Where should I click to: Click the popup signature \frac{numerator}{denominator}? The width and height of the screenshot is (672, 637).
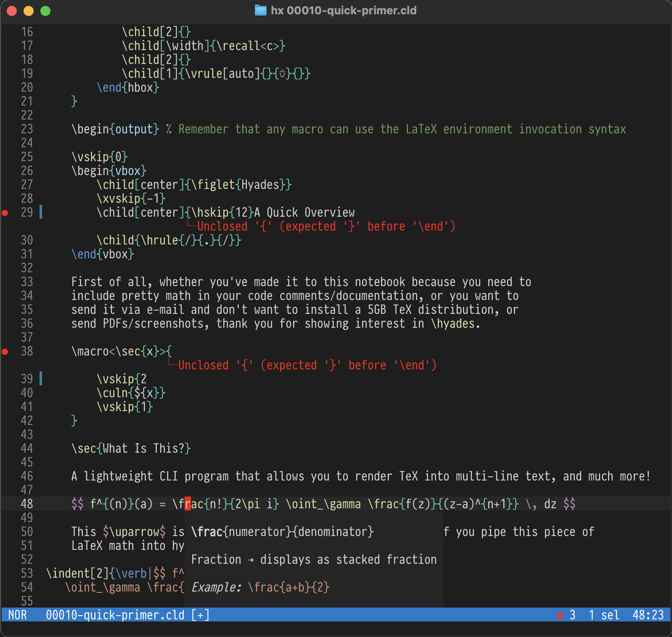pos(282,532)
